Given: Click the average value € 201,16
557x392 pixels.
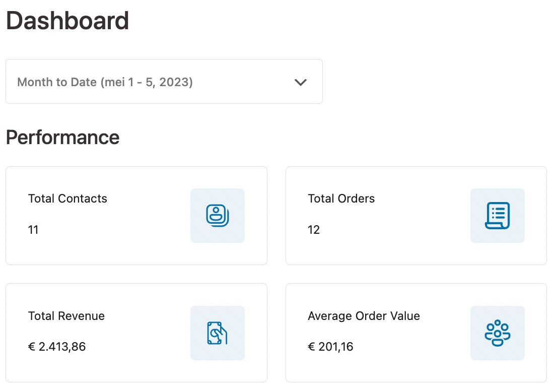Looking at the screenshot, I should click(330, 347).
